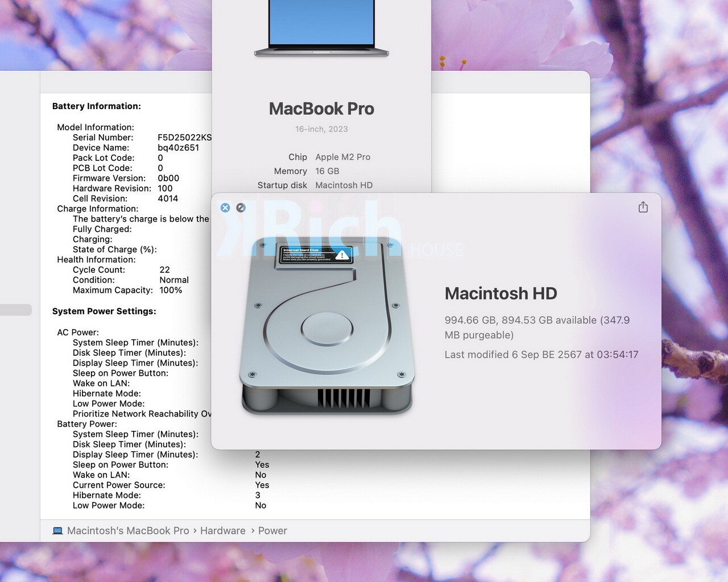
Task: Click the Pack Lot Code label
Action: [x=104, y=158]
